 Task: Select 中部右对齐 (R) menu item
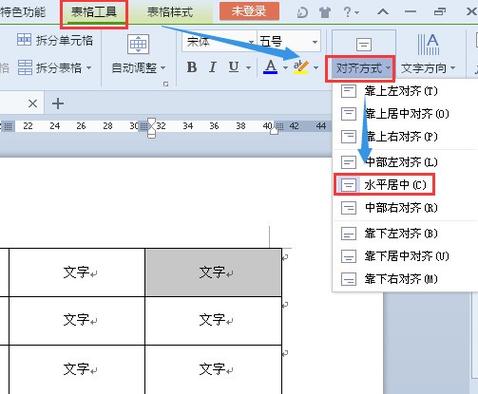point(406,208)
